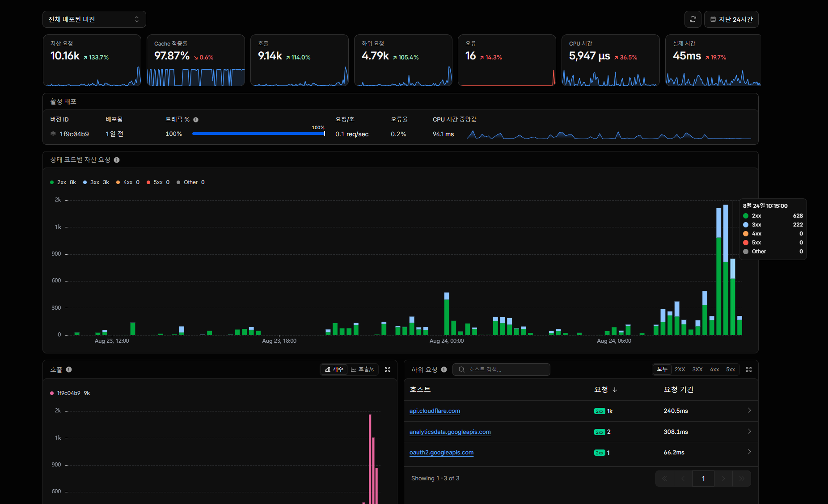Click info icon beside 호출 panel title
The height and width of the screenshot is (504, 828).
tap(69, 370)
